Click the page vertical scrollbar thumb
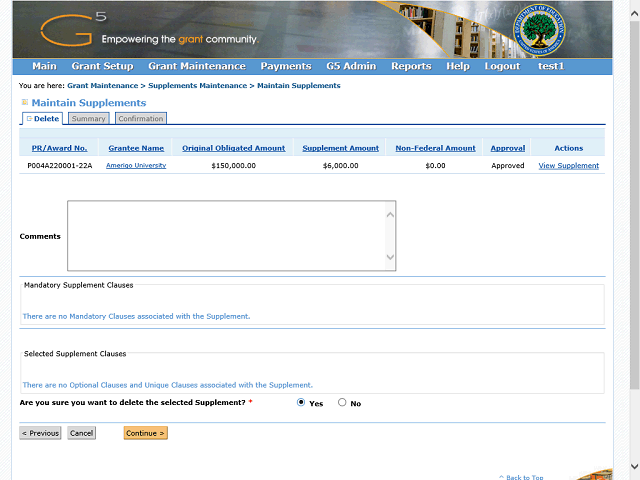Viewport: 640px width, 480px height. 634,204
